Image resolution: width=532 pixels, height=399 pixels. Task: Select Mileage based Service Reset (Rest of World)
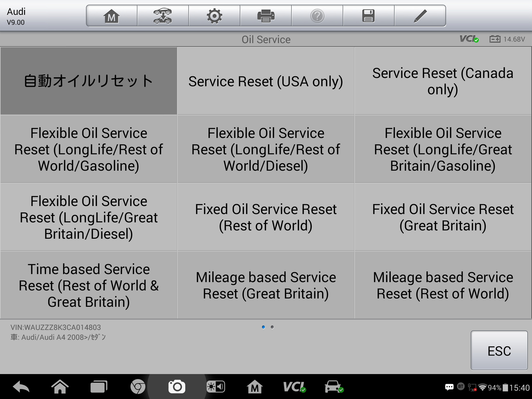[443, 285]
